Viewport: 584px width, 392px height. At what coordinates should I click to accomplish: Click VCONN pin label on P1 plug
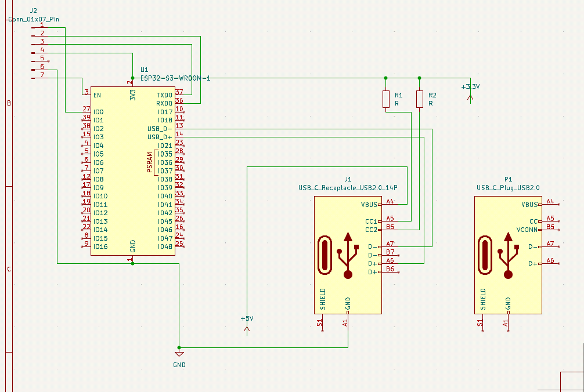coord(527,230)
